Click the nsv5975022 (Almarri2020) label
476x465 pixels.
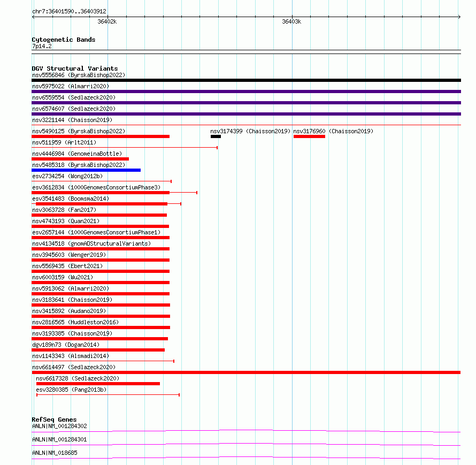coord(71,86)
